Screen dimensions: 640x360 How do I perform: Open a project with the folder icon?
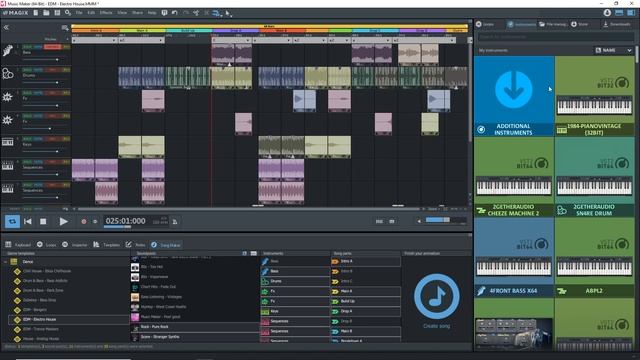coord(46,13)
